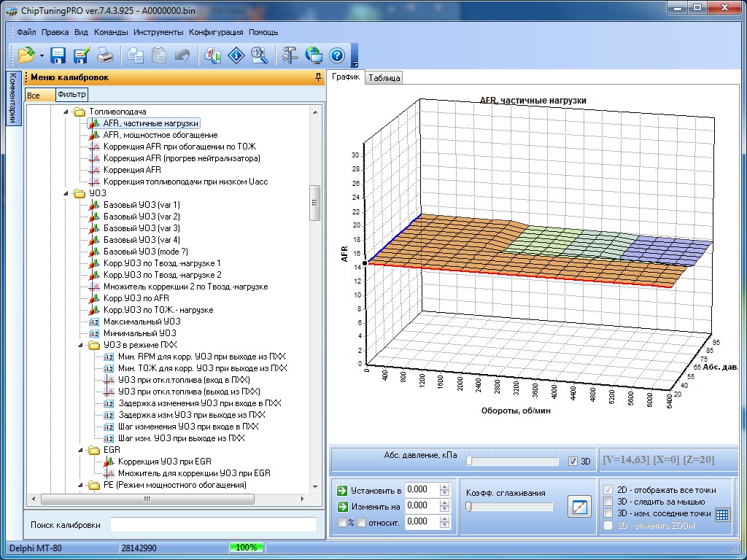
Task: Uncheck the 3D view checkbox
Action: click(x=573, y=461)
